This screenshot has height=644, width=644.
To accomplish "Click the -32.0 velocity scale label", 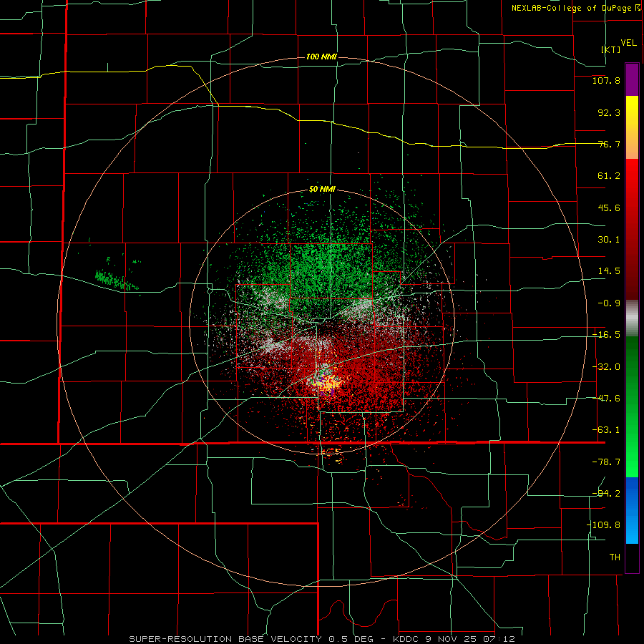I will click(606, 367).
